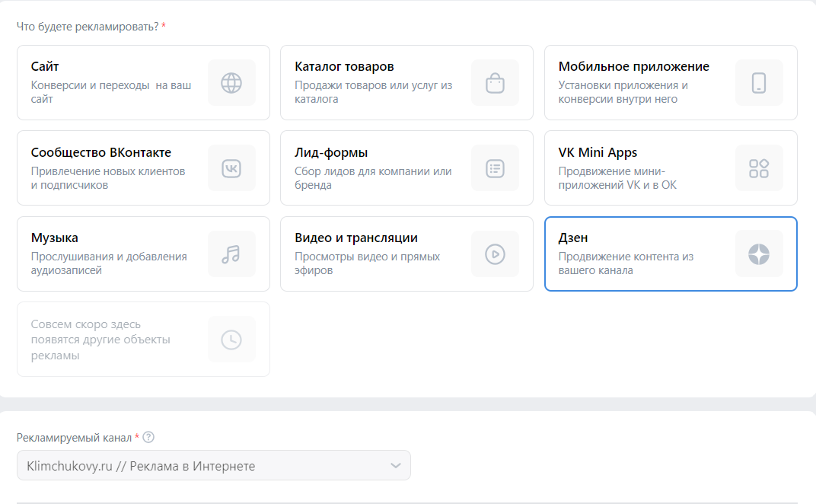The image size is (816, 504).
Task: Click the clock icon on coming-soon card
Action: (x=231, y=340)
